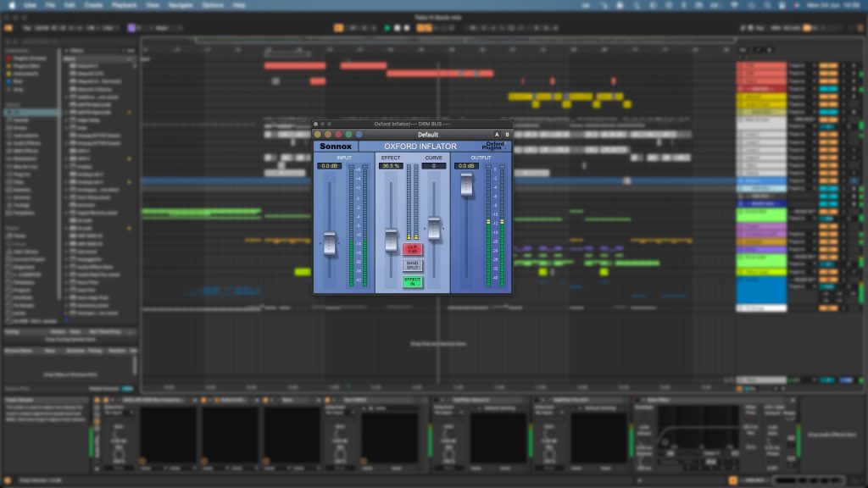The height and width of the screenshot is (488, 868).
Task: Click the Oxford Plugins logo
Action: tap(494, 146)
